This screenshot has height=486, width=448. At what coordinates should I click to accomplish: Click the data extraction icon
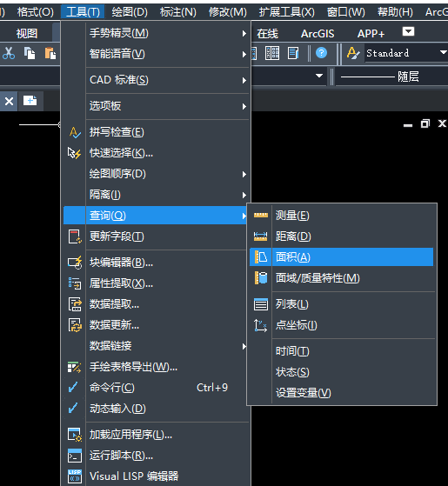pos(75,304)
